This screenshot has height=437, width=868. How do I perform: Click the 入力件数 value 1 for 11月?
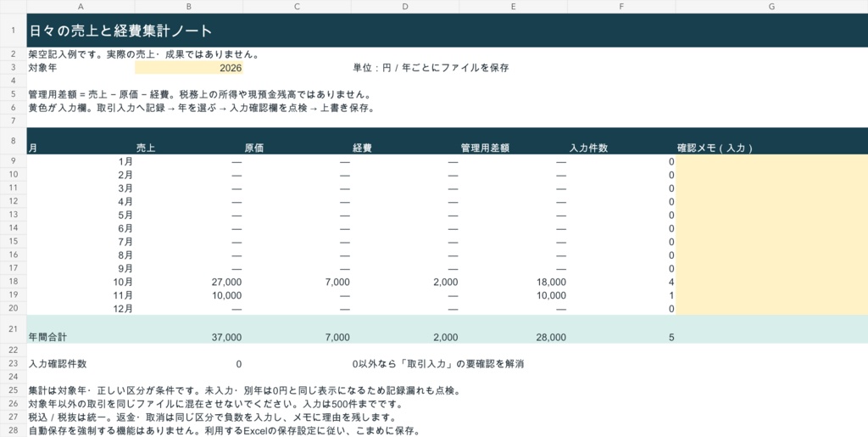621,295
